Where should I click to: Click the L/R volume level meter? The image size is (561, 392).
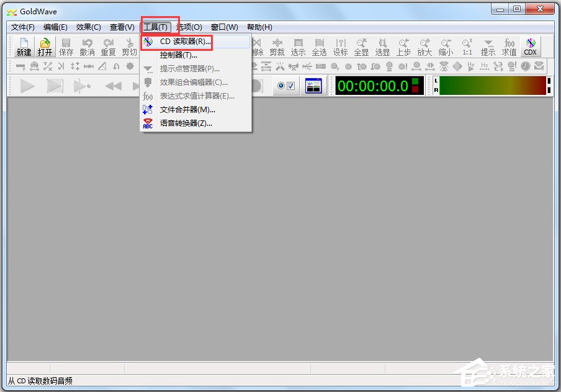click(x=492, y=86)
